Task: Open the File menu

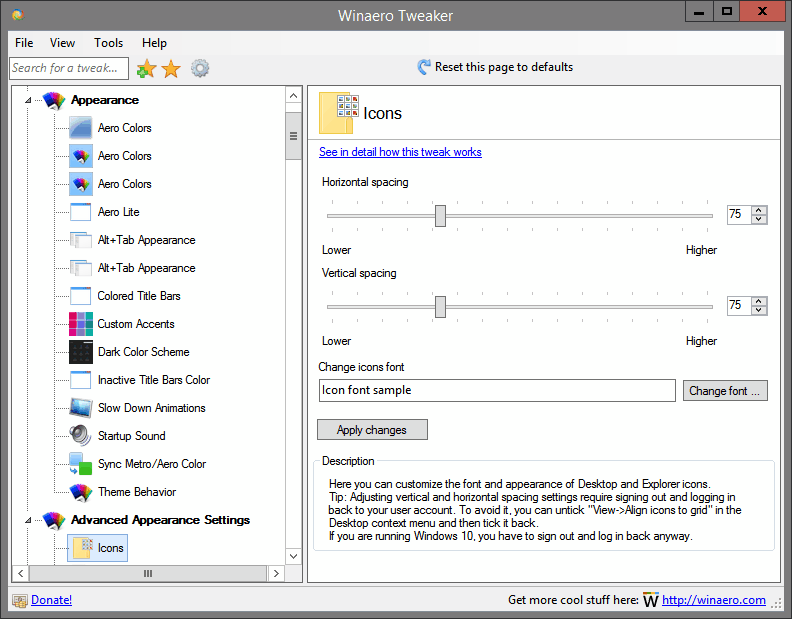Action: click(24, 43)
